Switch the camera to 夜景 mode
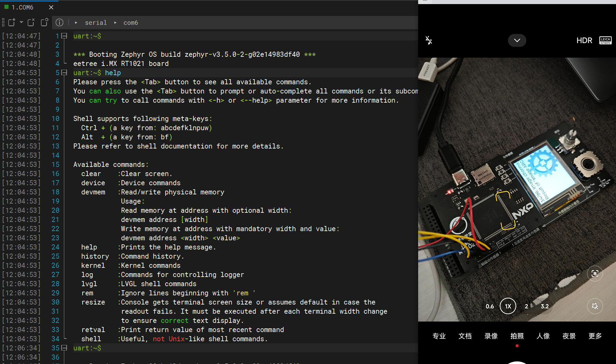This screenshot has width=616, height=364. pyautogui.click(x=569, y=336)
